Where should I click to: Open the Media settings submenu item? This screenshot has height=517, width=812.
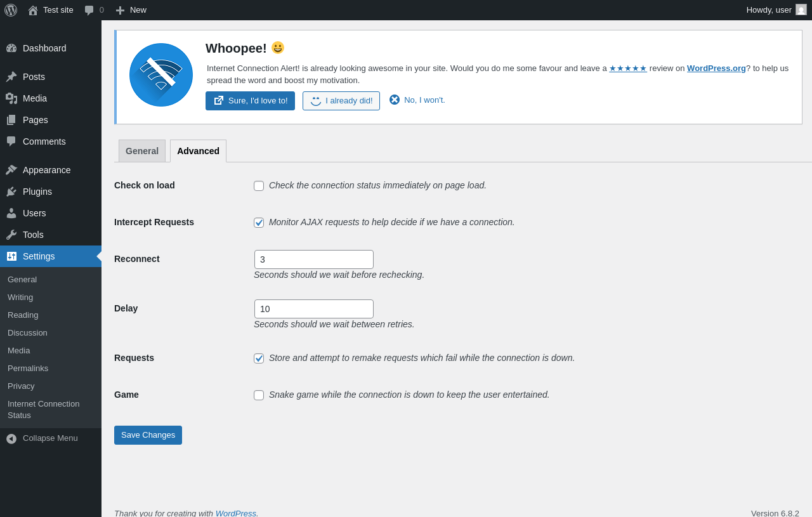(51, 350)
